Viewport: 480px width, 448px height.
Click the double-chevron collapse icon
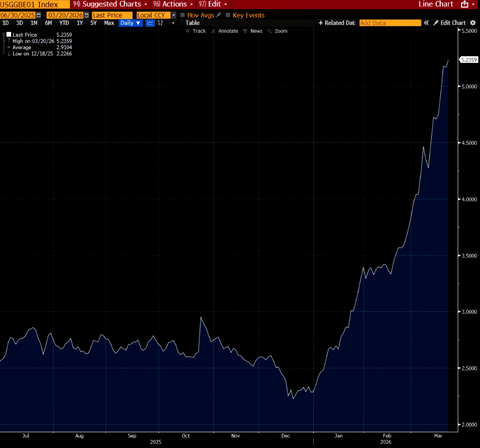(x=427, y=23)
